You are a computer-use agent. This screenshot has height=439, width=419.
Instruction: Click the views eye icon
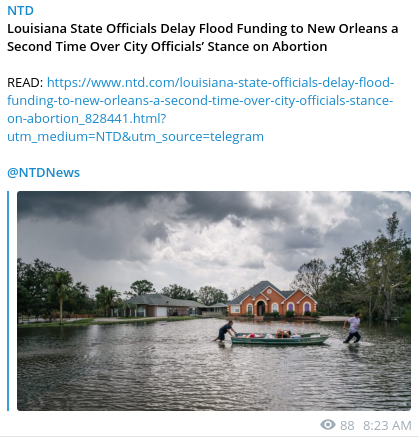click(328, 425)
